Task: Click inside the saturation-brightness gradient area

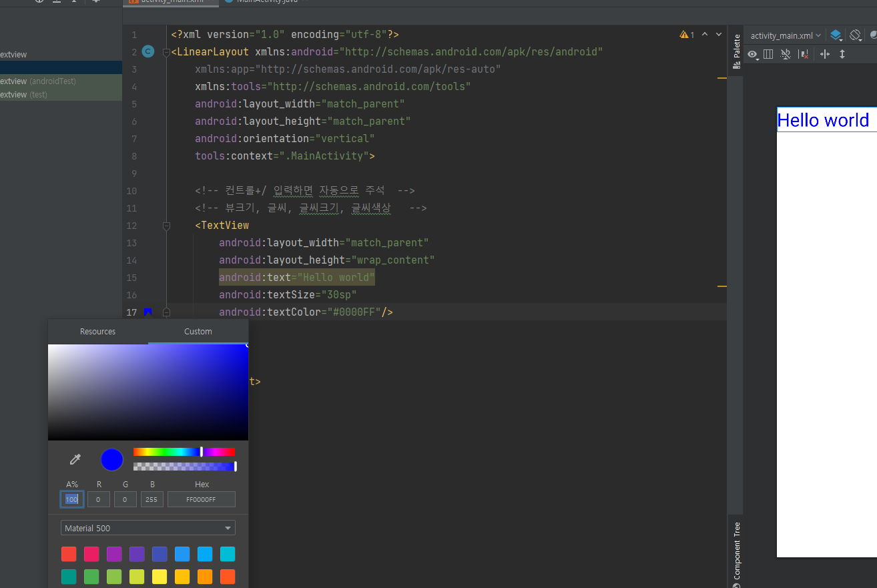Action: coord(148,392)
